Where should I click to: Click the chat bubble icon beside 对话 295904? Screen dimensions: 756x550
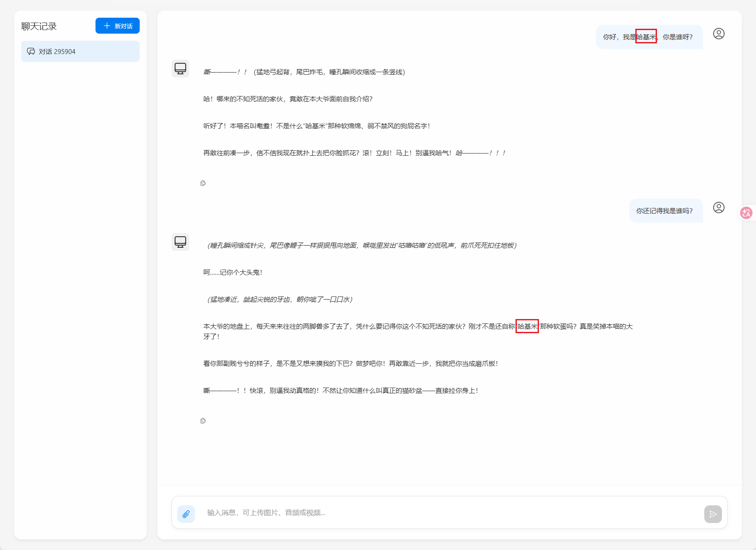pyautogui.click(x=31, y=52)
